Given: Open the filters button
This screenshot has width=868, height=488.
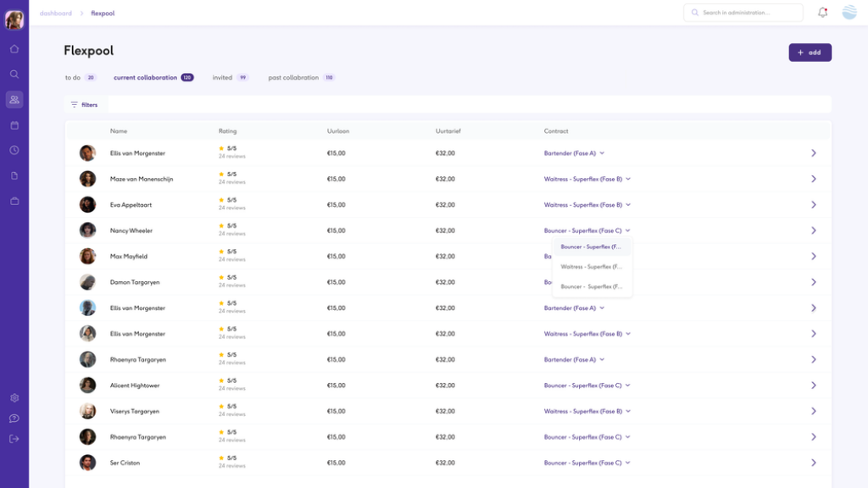Looking at the screenshot, I should point(84,105).
